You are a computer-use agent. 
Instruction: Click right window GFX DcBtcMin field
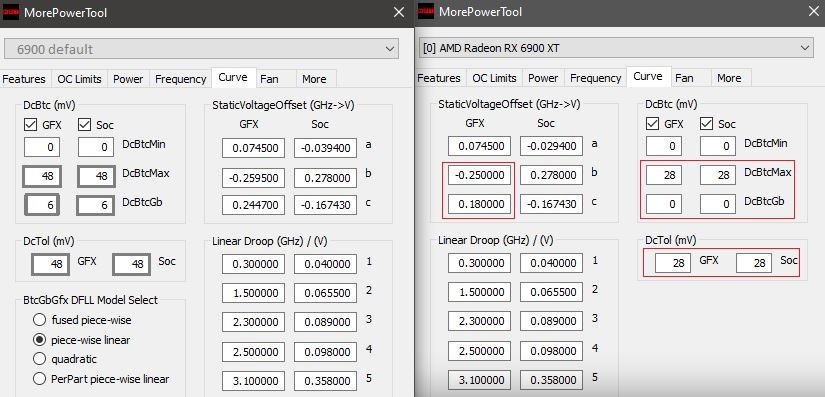click(x=664, y=146)
